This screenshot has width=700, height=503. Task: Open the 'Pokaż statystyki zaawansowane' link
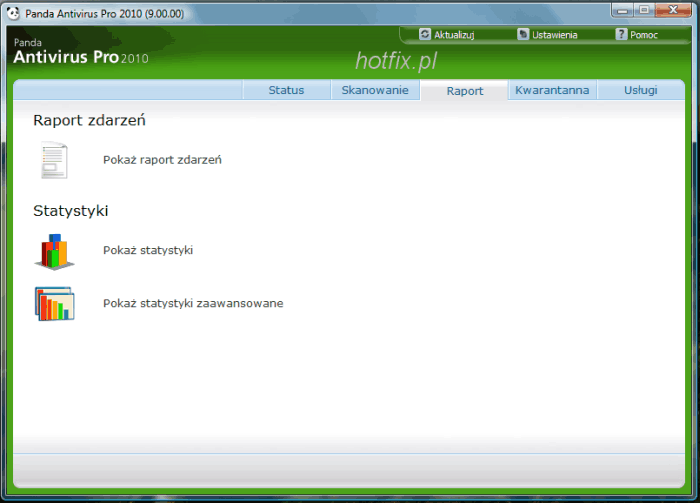click(x=193, y=303)
